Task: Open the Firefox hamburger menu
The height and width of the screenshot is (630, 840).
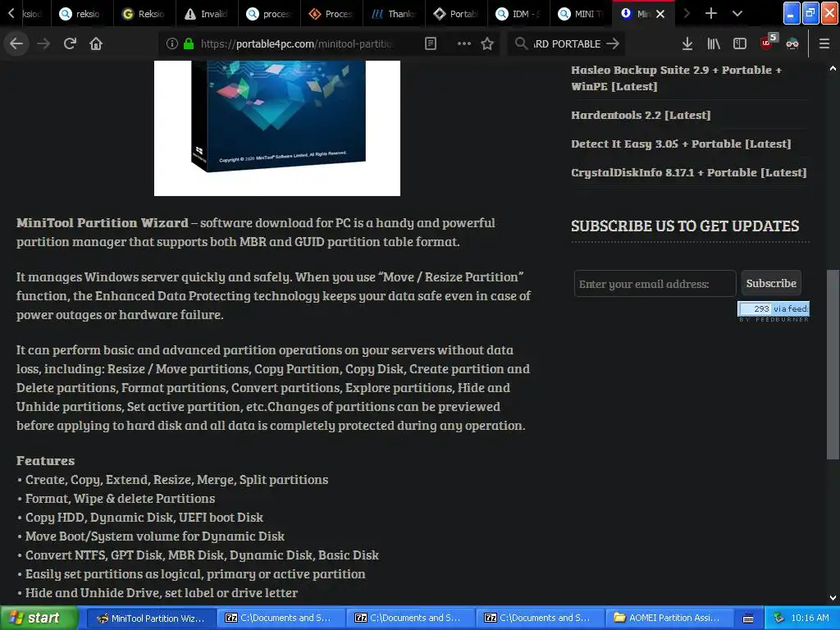Action: (x=824, y=43)
